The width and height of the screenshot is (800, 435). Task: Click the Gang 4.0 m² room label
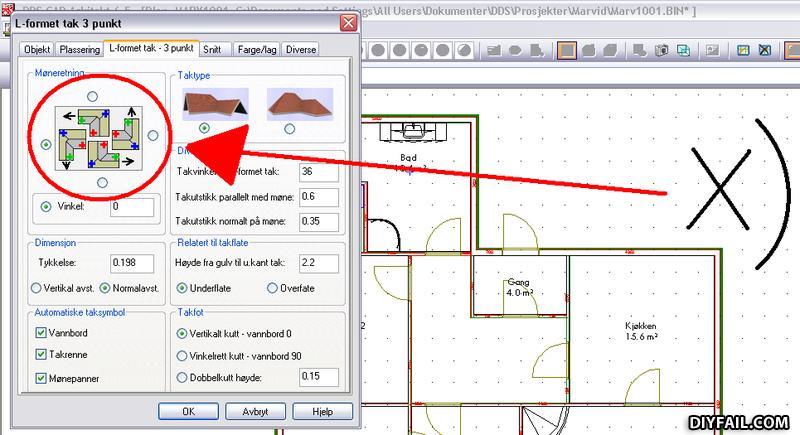[x=519, y=287]
